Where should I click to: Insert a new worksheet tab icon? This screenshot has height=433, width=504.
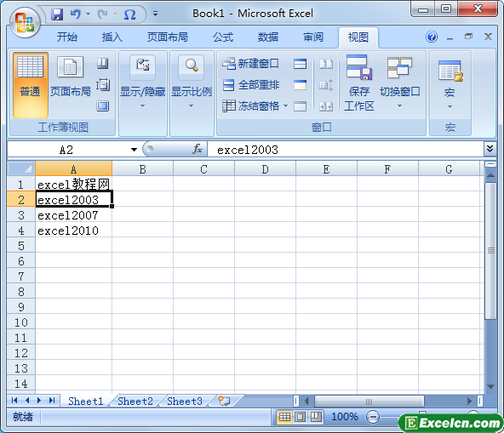coord(224,401)
